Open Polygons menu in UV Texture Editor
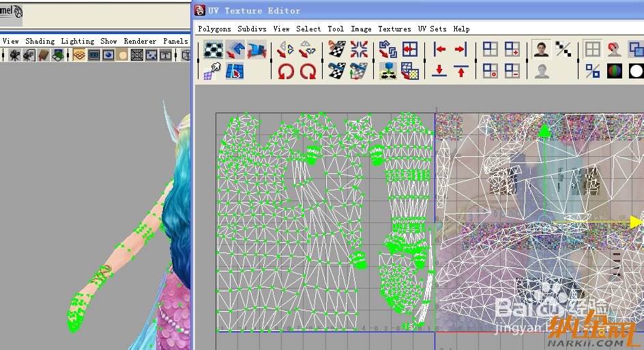The height and width of the screenshot is (350, 644). (x=214, y=29)
